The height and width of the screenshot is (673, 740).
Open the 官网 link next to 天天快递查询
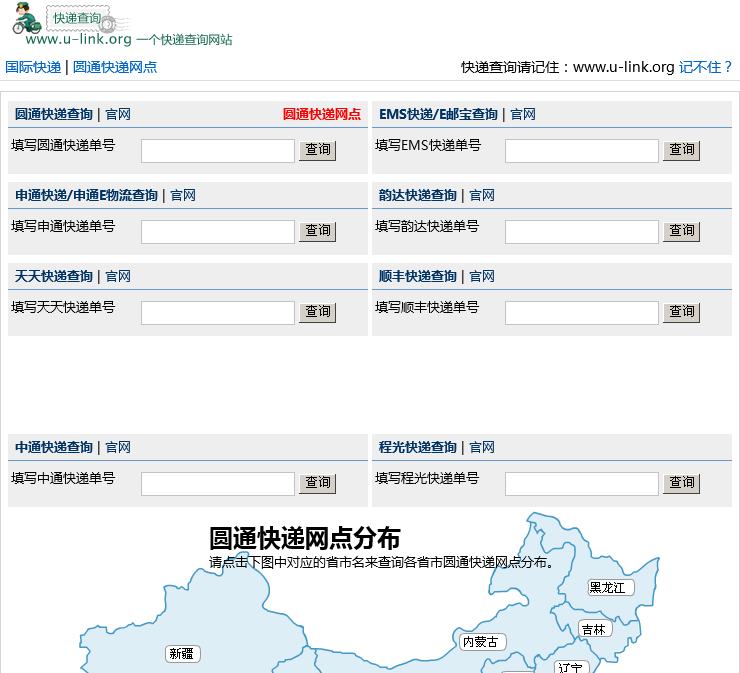click(x=118, y=277)
